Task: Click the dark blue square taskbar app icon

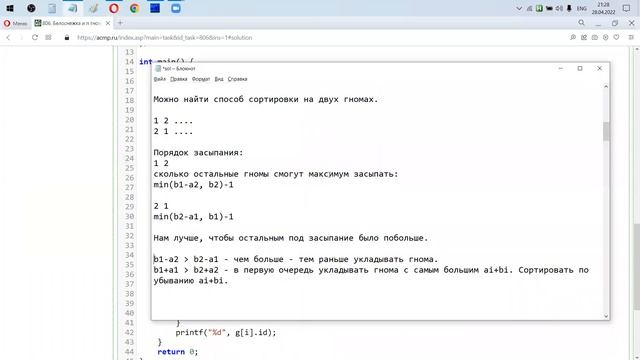Action: tap(155, 8)
